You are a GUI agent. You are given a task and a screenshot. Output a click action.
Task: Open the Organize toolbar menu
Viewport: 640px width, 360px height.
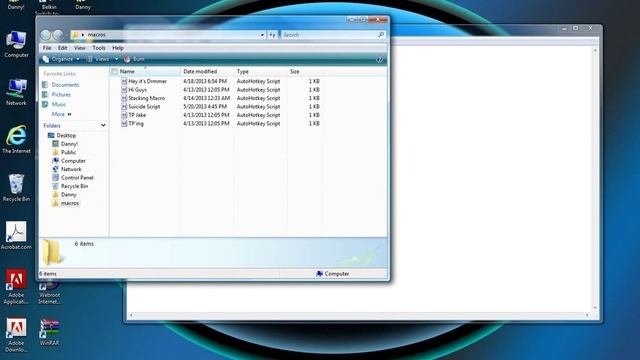[x=61, y=59]
